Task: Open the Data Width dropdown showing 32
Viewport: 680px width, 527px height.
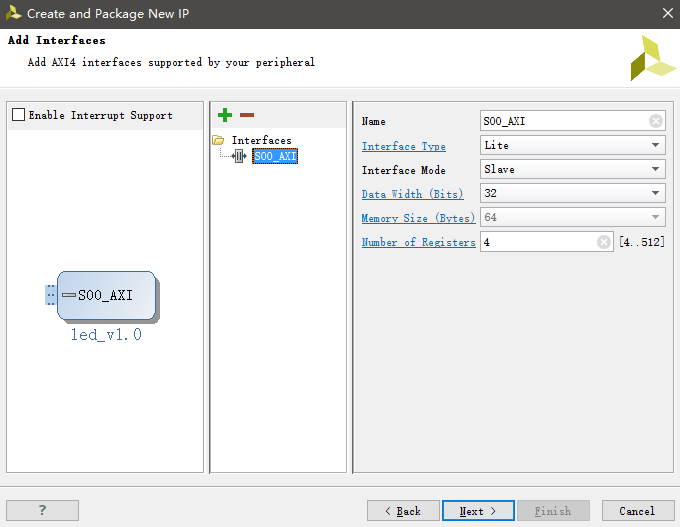Action: (572, 193)
